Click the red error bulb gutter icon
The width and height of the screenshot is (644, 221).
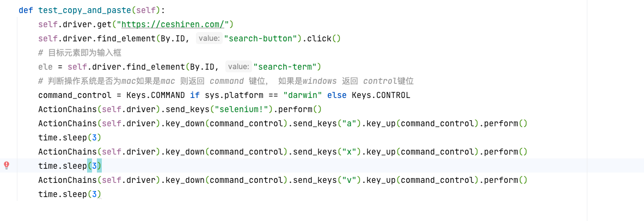click(7, 165)
